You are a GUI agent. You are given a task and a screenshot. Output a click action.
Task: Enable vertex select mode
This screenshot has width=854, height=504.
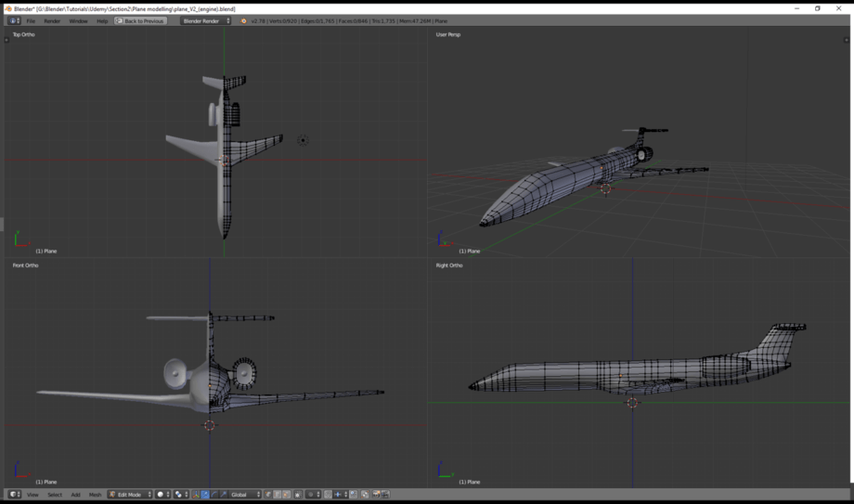click(x=268, y=494)
